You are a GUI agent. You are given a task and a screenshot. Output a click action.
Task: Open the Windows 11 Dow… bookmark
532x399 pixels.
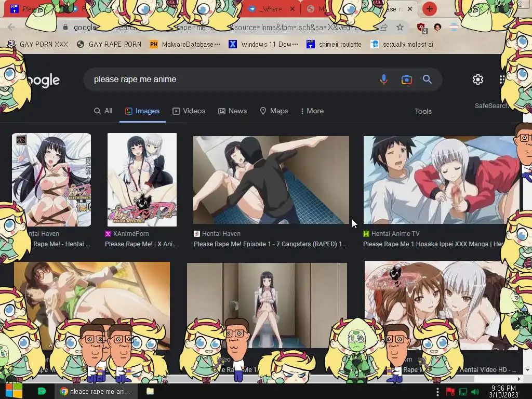coord(263,44)
